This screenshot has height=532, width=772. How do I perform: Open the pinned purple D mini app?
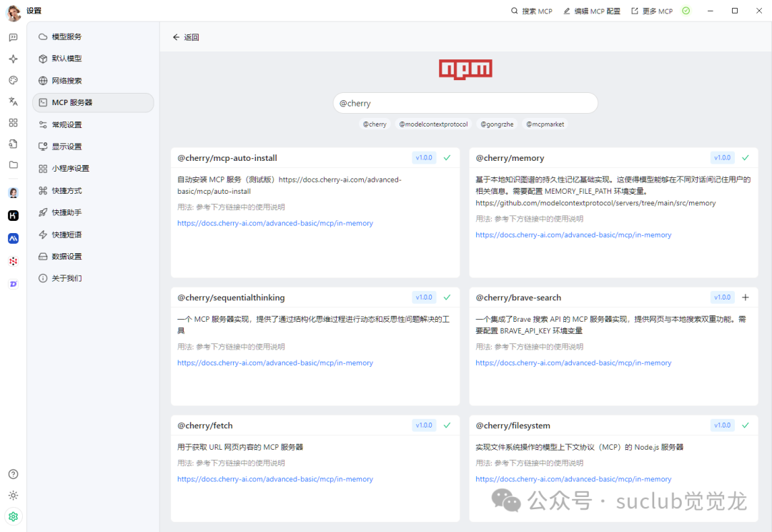[x=14, y=284]
